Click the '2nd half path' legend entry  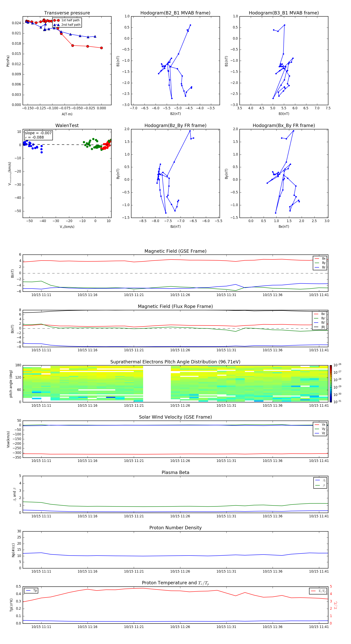(x=67, y=25)
